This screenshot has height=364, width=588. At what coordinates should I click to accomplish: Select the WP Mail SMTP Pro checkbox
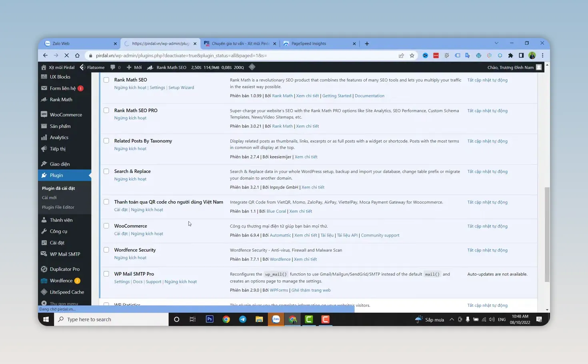[x=106, y=274]
